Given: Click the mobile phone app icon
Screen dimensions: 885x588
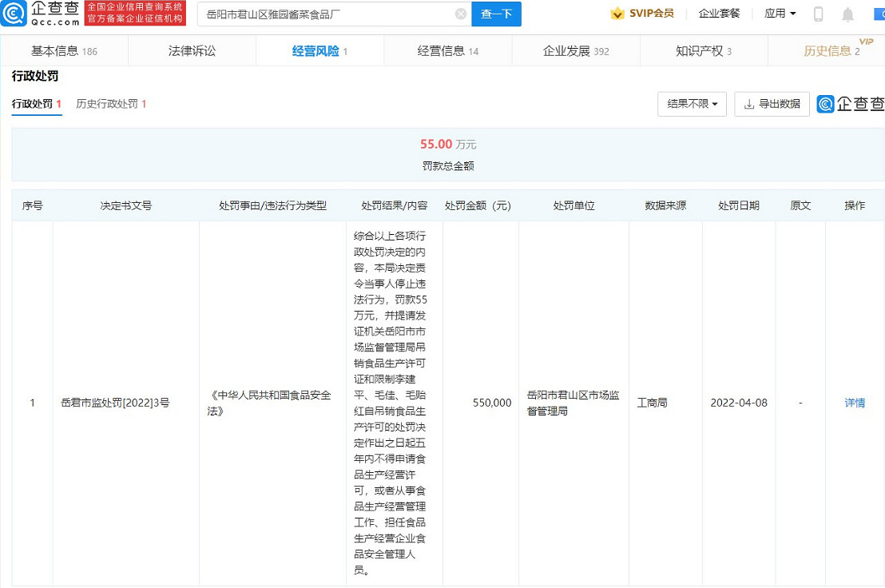Looking at the screenshot, I should pos(818,14).
